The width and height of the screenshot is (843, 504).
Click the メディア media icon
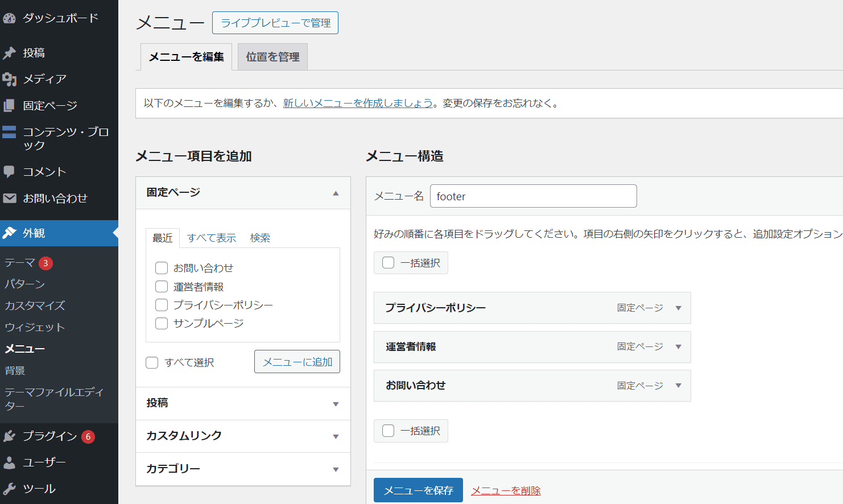coord(9,79)
